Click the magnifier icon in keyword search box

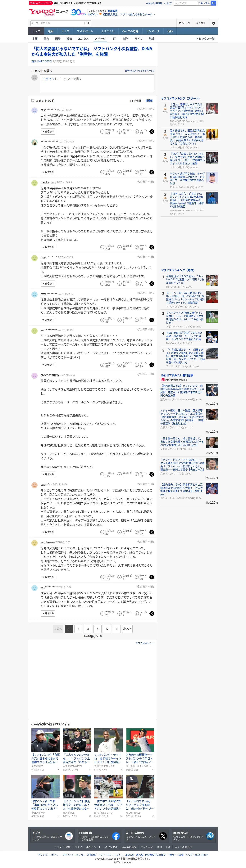[x=88, y=23]
